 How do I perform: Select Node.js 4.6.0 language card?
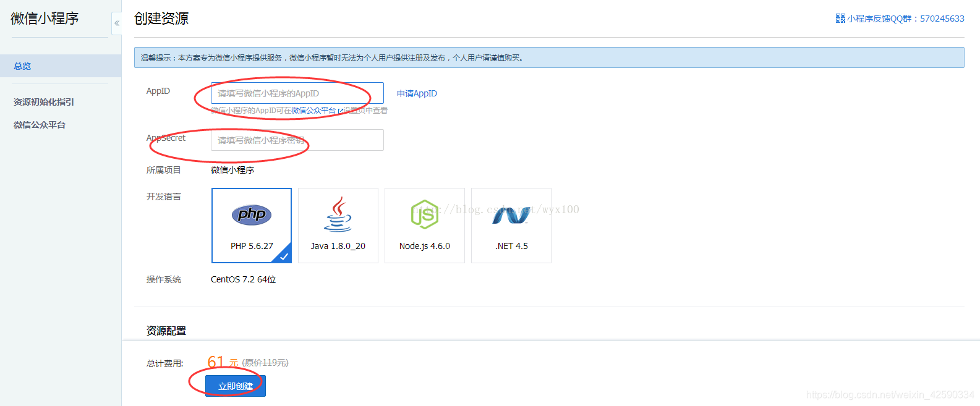[x=425, y=226]
